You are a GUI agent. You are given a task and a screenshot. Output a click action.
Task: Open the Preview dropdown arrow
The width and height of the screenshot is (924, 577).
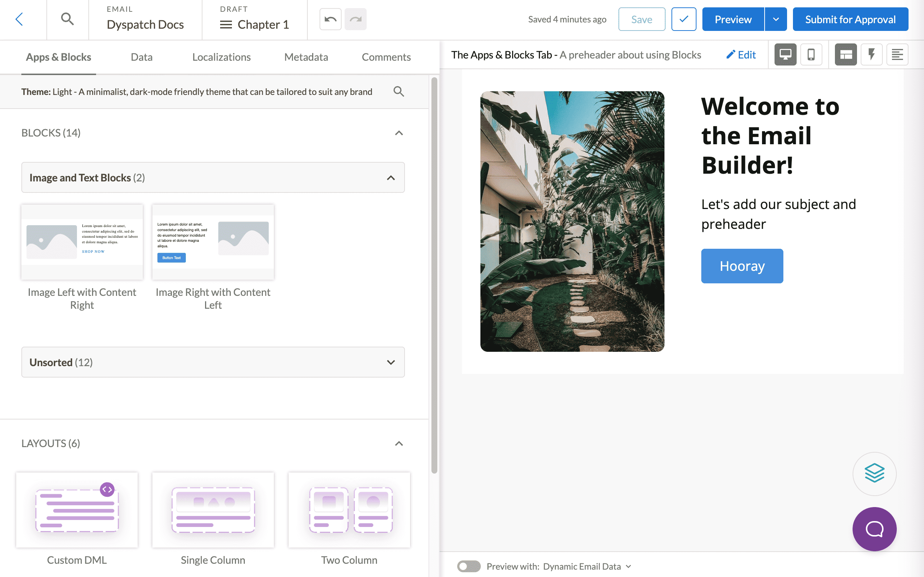point(776,19)
